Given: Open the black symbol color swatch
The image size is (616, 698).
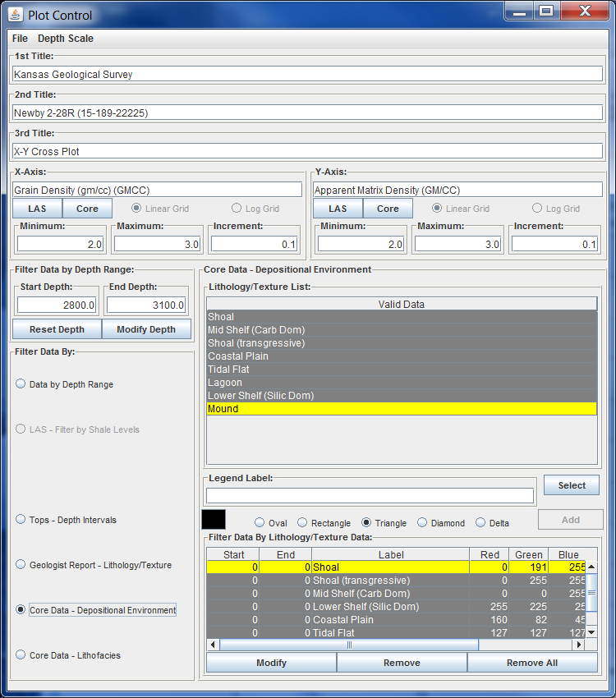Looking at the screenshot, I should (214, 520).
